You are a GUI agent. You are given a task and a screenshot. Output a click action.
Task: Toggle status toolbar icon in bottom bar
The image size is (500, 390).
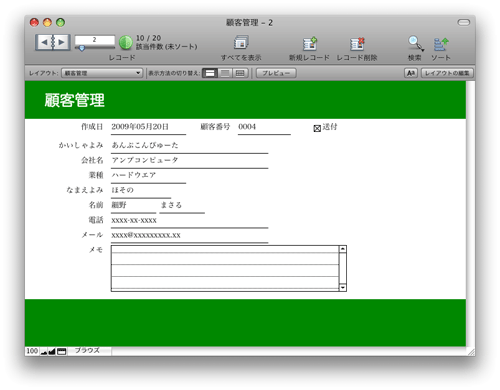[61, 351]
